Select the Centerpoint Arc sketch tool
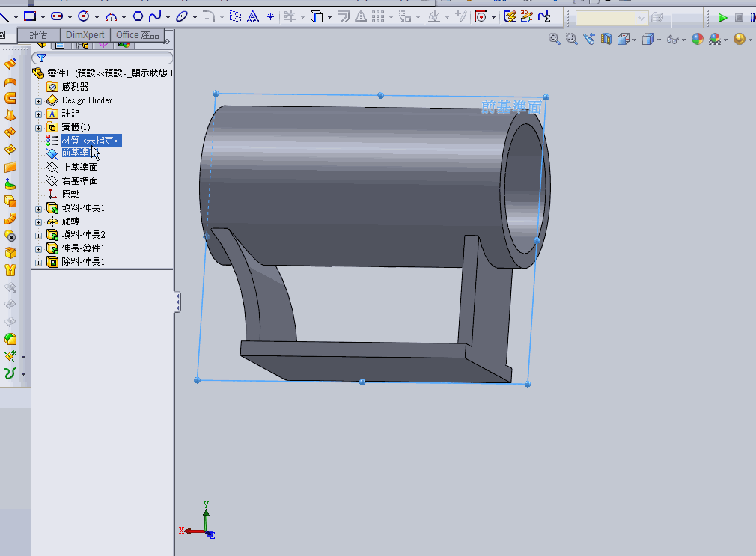This screenshot has width=756, height=556. pyautogui.click(x=111, y=17)
